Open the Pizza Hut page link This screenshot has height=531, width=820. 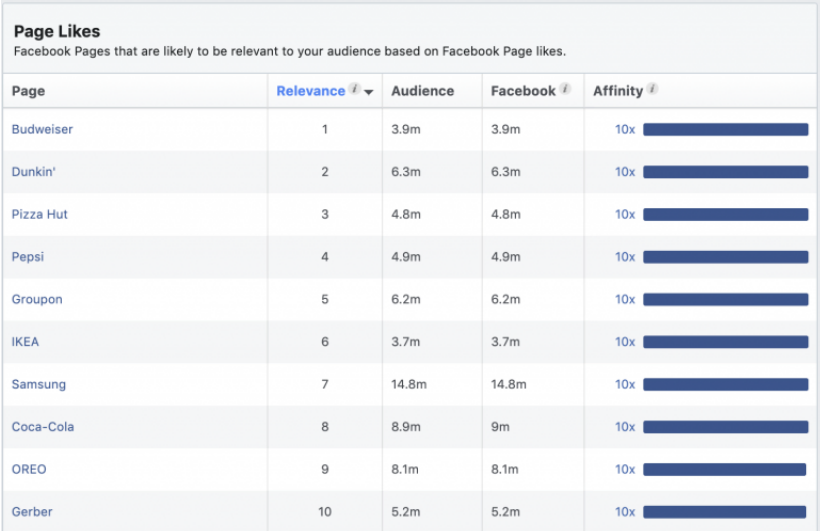point(40,214)
